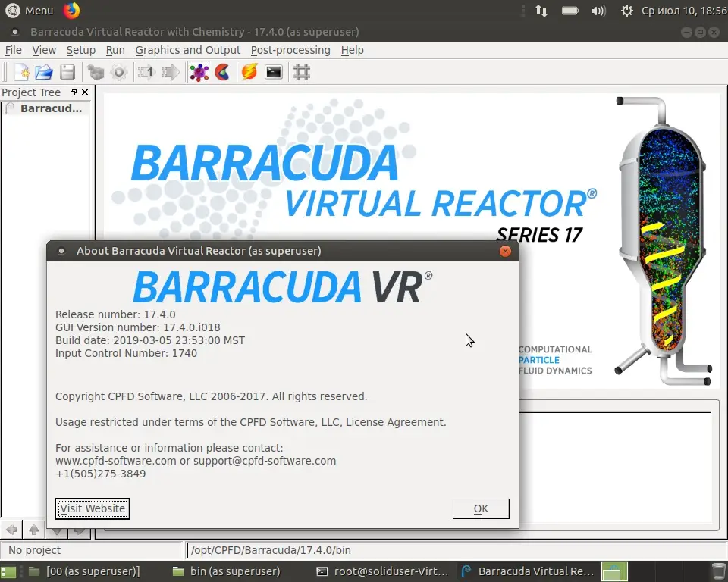Click the Visit Website button

tap(93, 508)
